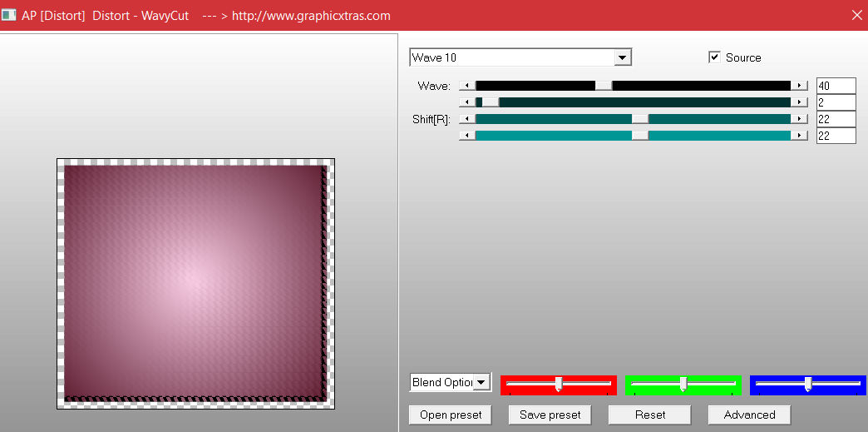Click the Shift[R] slider left arrow
The width and height of the screenshot is (868, 432).
pyautogui.click(x=467, y=119)
